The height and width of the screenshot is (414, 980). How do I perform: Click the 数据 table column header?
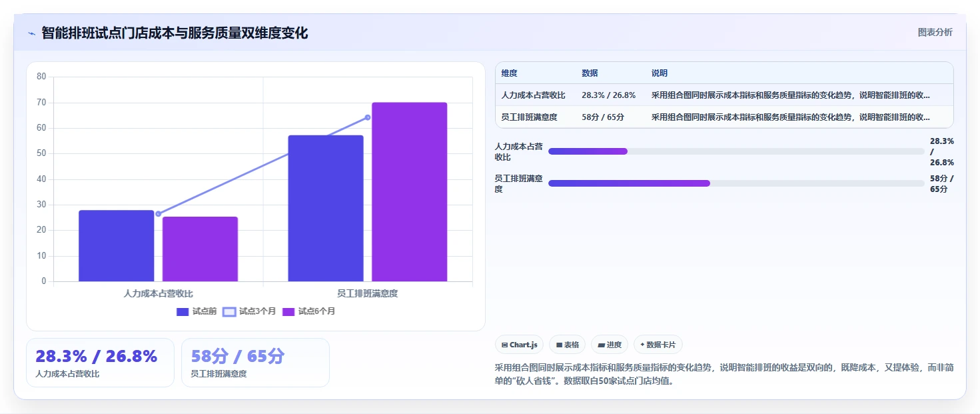(x=590, y=73)
